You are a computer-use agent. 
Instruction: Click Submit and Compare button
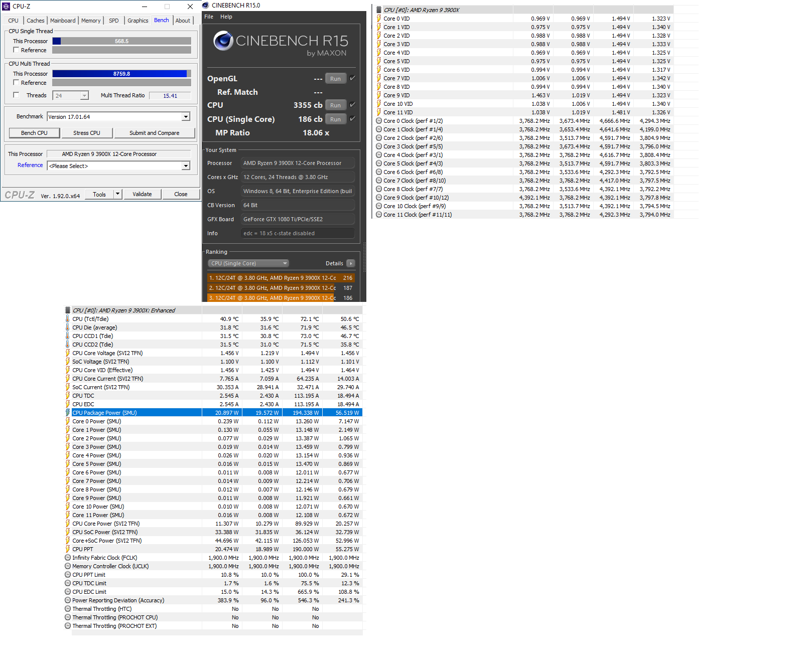tap(155, 133)
